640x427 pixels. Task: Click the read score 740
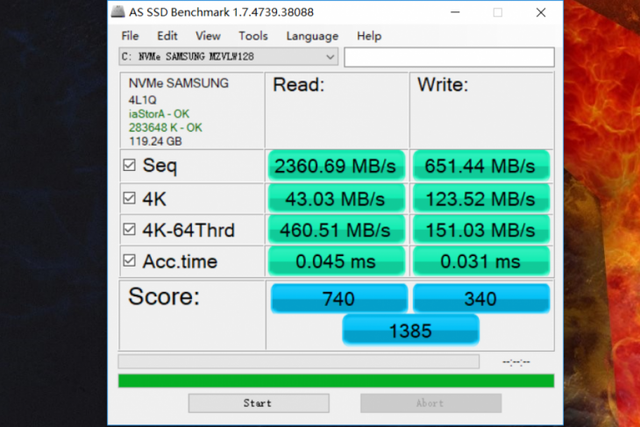(339, 298)
